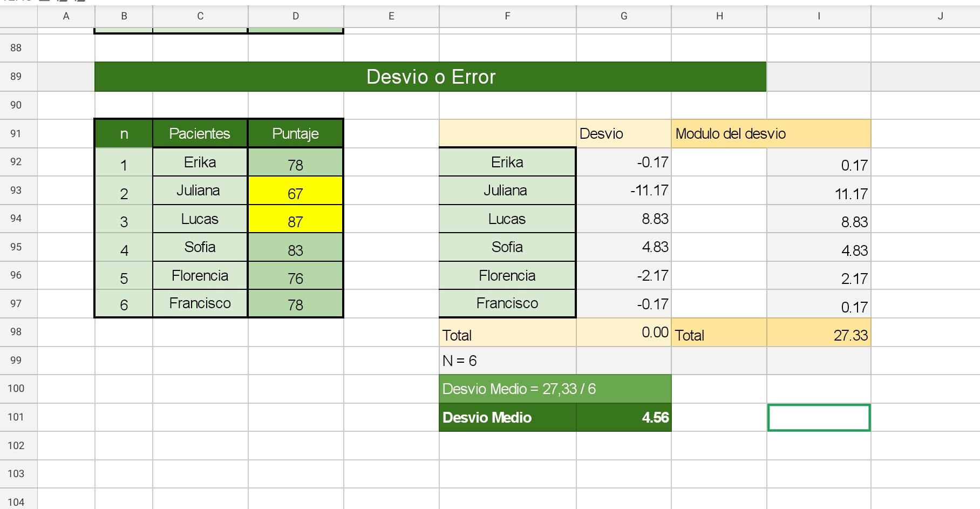Click 'Desvio Medio = 27,33 / 6' cell

[555, 389]
